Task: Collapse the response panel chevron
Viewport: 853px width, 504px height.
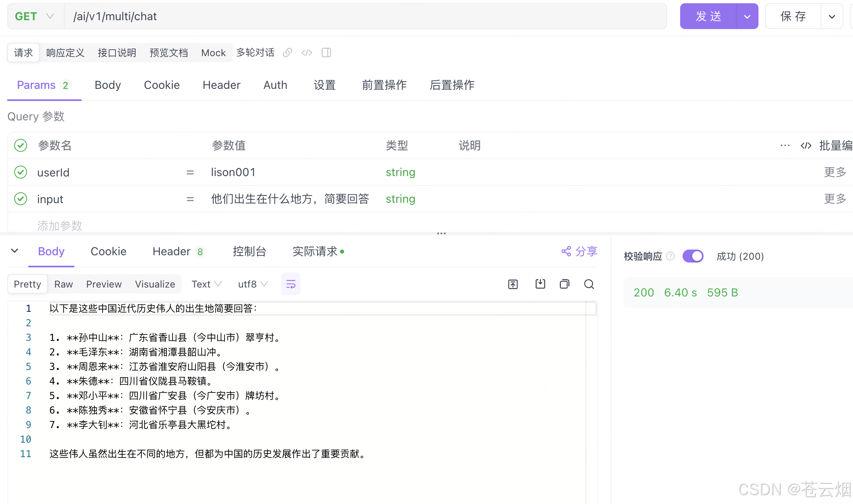Action: 15,251
